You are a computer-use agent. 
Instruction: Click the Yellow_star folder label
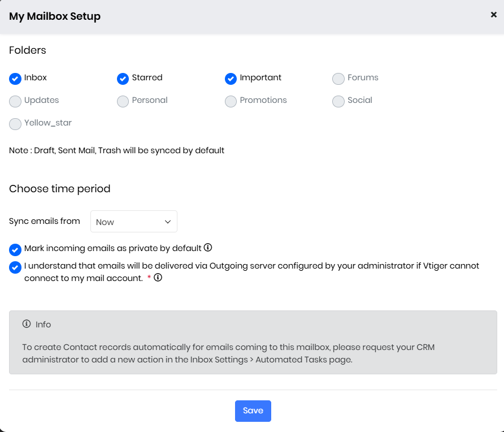[x=48, y=123]
